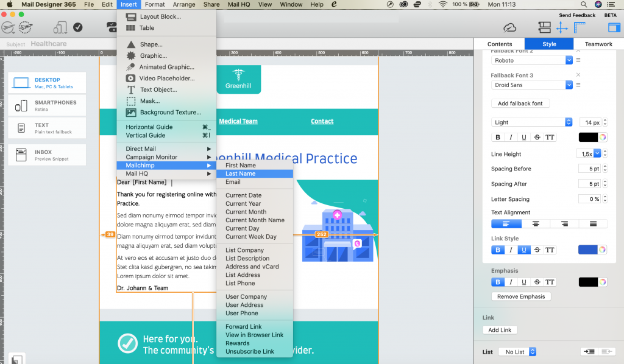624x364 pixels.
Task: Click the Spacing Before value field
Action: click(x=589, y=169)
